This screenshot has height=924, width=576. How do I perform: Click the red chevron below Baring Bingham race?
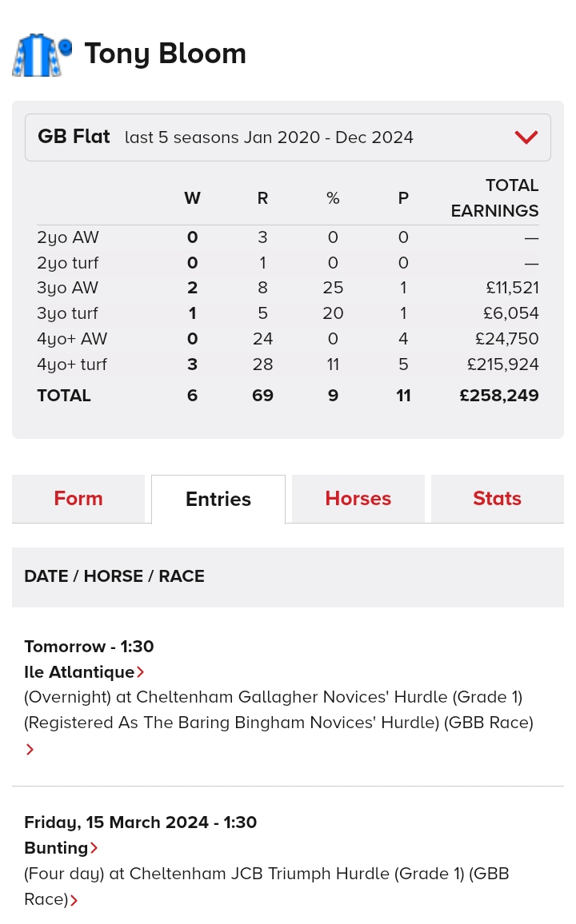coord(30,750)
